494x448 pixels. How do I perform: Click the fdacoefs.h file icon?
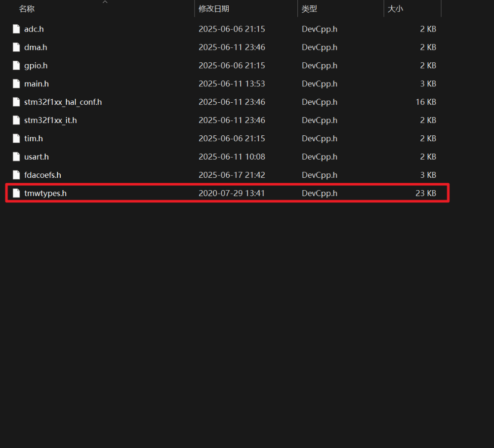click(x=16, y=175)
